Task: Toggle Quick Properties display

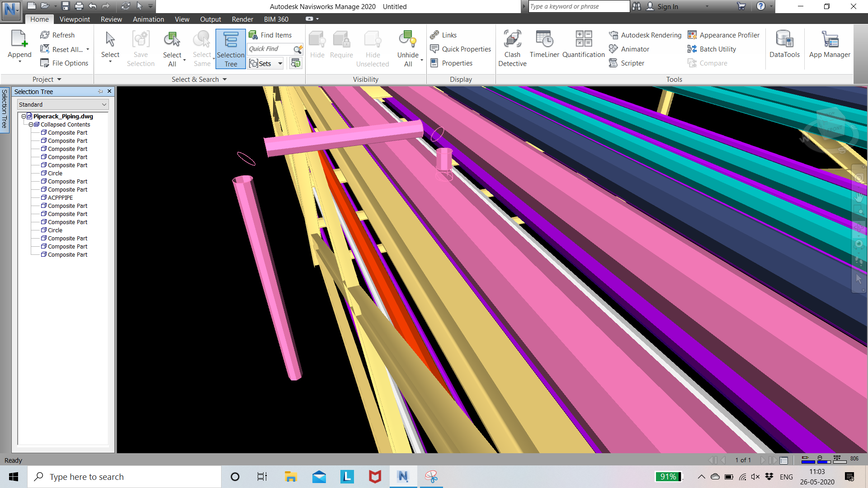Action: click(461, 49)
